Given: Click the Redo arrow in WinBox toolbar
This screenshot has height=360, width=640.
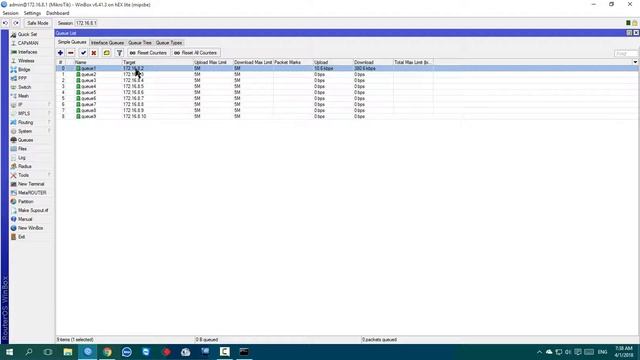Looking at the screenshot, I should coord(16,23).
